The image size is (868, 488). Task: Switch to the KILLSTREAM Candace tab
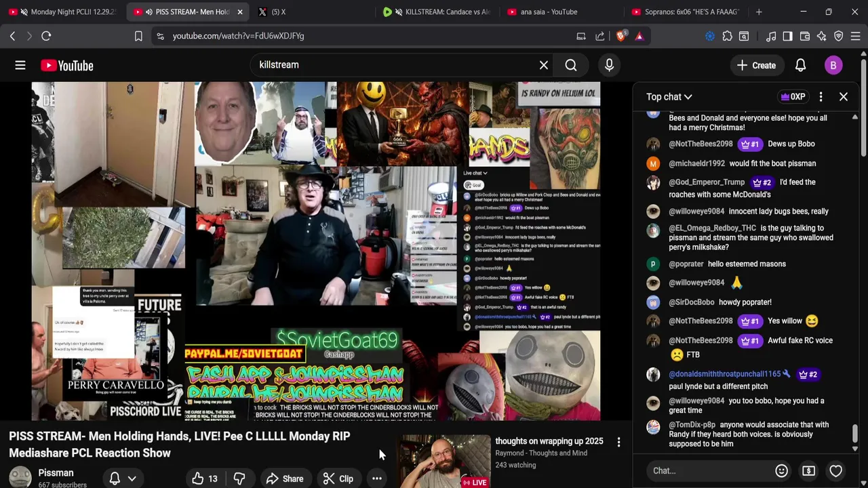pyautogui.click(x=437, y=12)
